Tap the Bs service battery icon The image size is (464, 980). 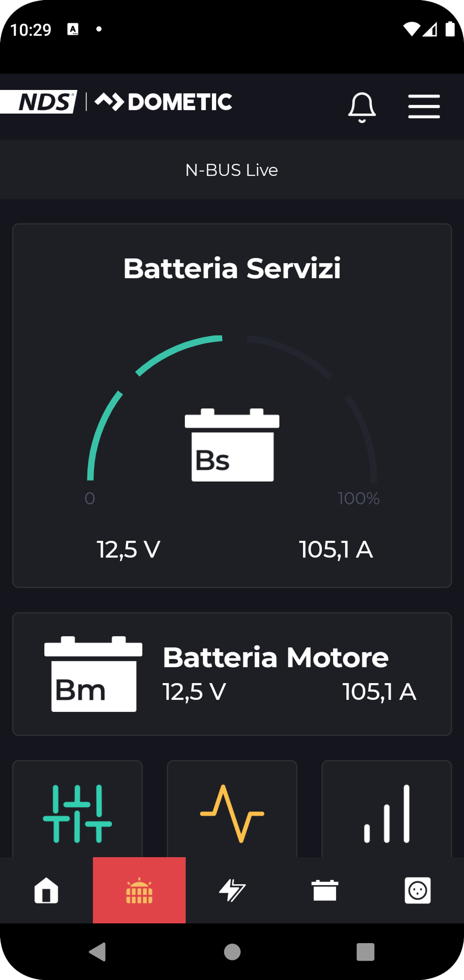(232, 445)
